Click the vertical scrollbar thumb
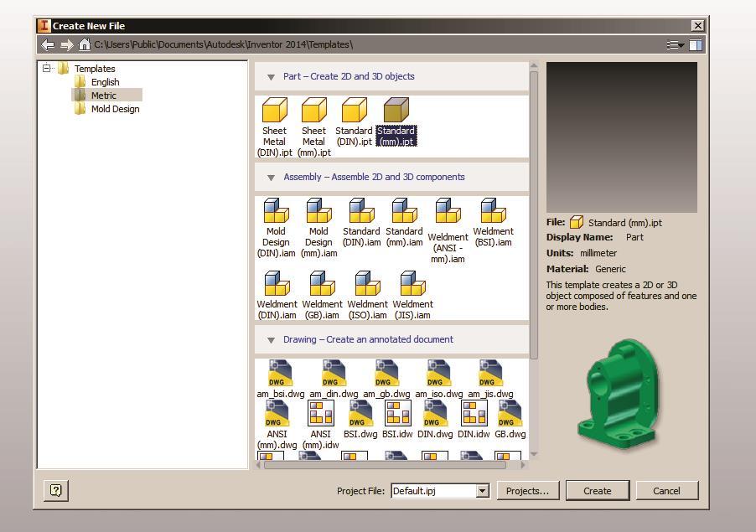Viewport: 756px width, 532px height. point(534,215)
